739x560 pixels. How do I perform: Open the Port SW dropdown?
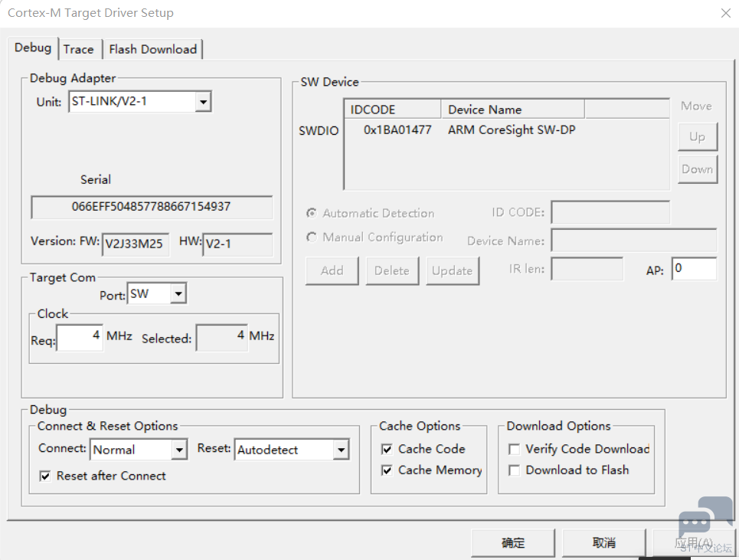pos(178,293)
